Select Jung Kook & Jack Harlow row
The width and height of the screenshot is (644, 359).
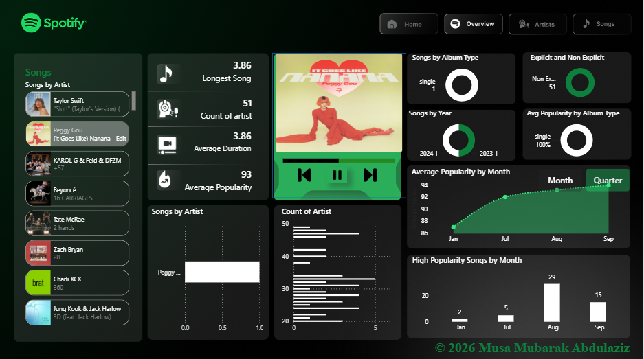[x=77, y=312]
